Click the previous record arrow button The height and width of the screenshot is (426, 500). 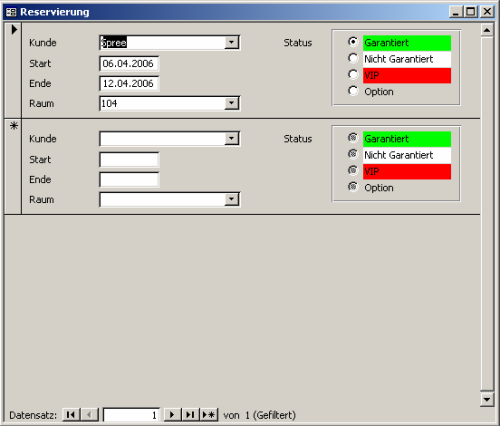pyautogui.click(x=89, y=415)
